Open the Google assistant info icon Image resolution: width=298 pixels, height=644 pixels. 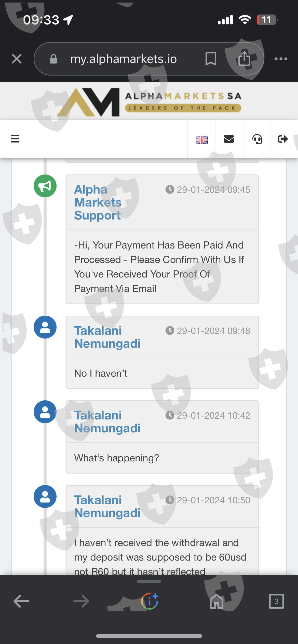(x=150, y=601)
